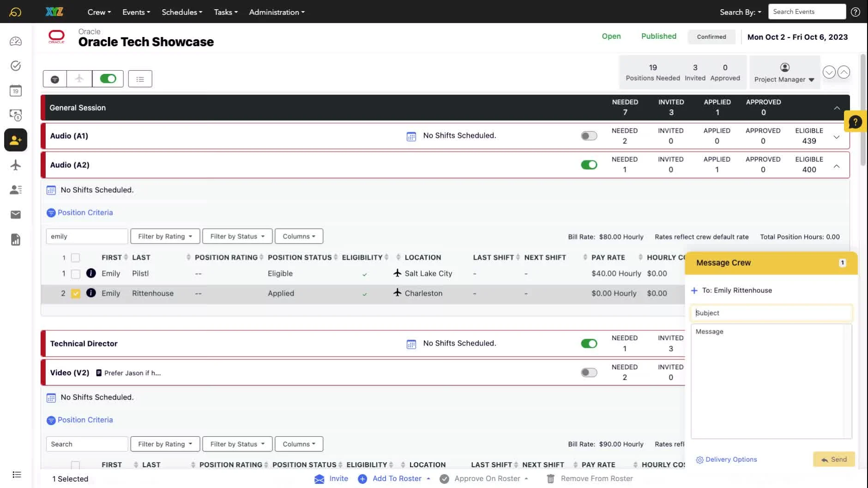Open Technical Director shift calendar icon
This screenshot has width=868, height=488.
click(411, 344)
